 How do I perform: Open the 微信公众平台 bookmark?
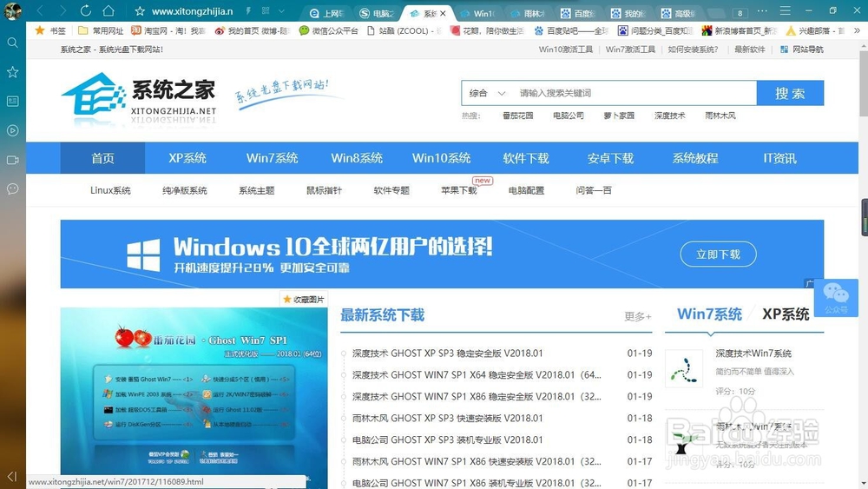(329, 30)
